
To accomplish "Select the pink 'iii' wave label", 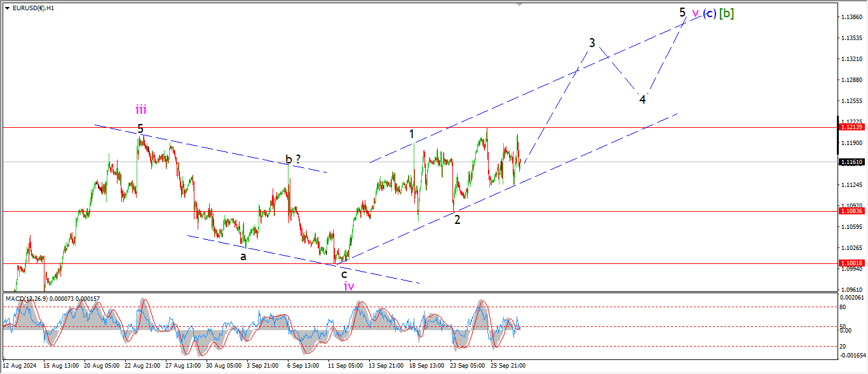I will click(140, 109).
